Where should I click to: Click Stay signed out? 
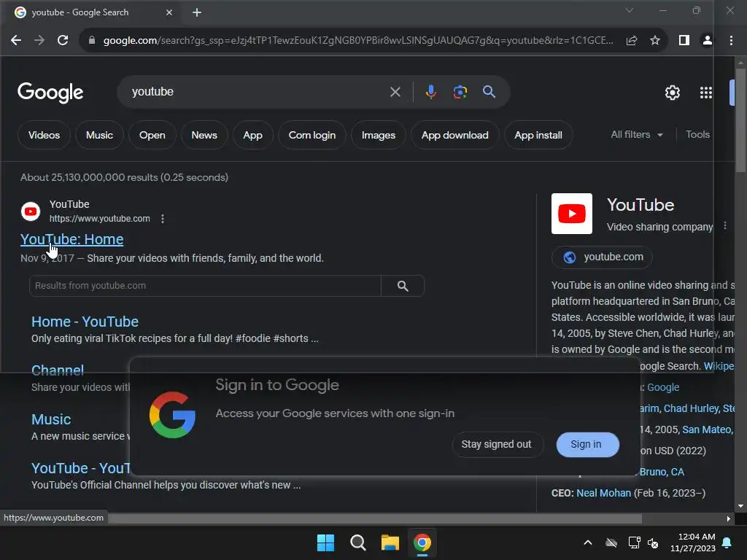(x=496, y=444)
